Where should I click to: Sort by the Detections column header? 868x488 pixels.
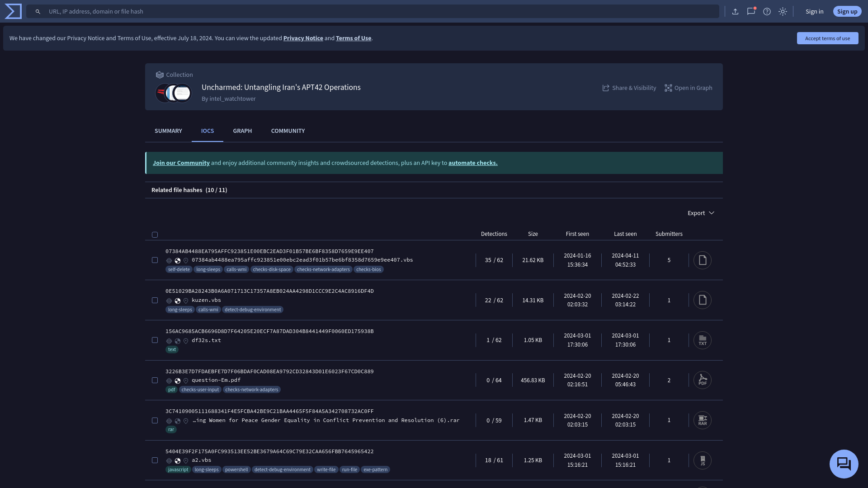click(494, 234)
